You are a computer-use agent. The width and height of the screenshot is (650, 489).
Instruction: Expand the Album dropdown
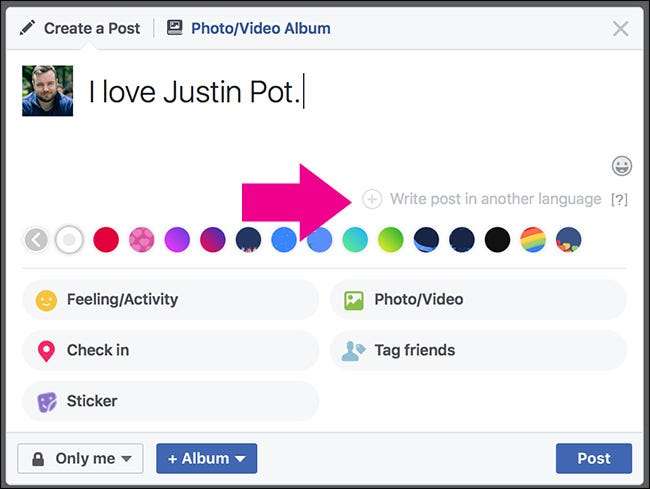pyautogui.click(x=206, y=458)
